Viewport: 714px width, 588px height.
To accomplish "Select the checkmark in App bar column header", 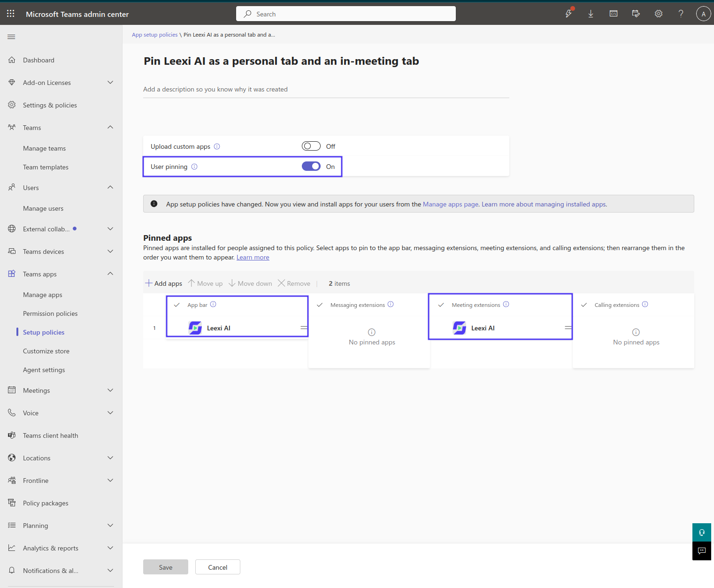I will (x=177, y=305).
